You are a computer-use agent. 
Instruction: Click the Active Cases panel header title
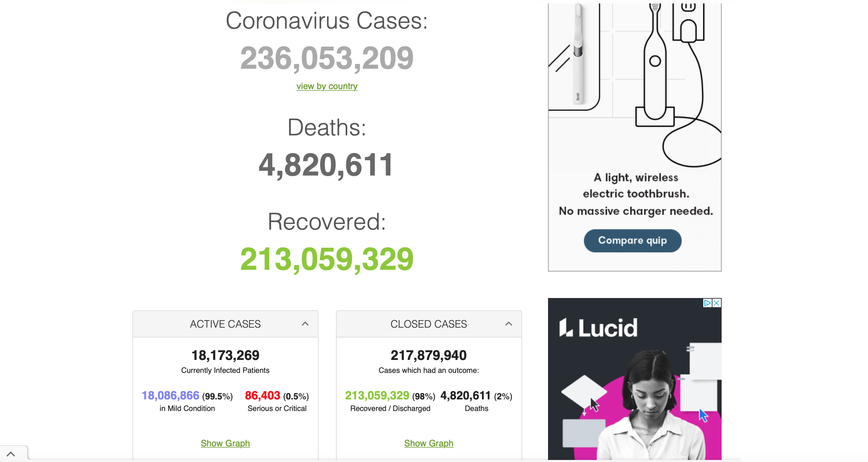[x=225, y=324]
